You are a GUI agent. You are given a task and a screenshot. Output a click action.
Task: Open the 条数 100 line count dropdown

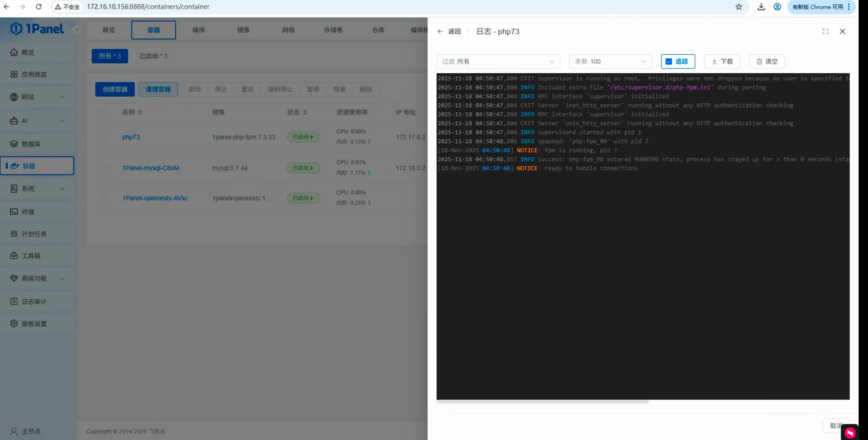tap(610, 62)
